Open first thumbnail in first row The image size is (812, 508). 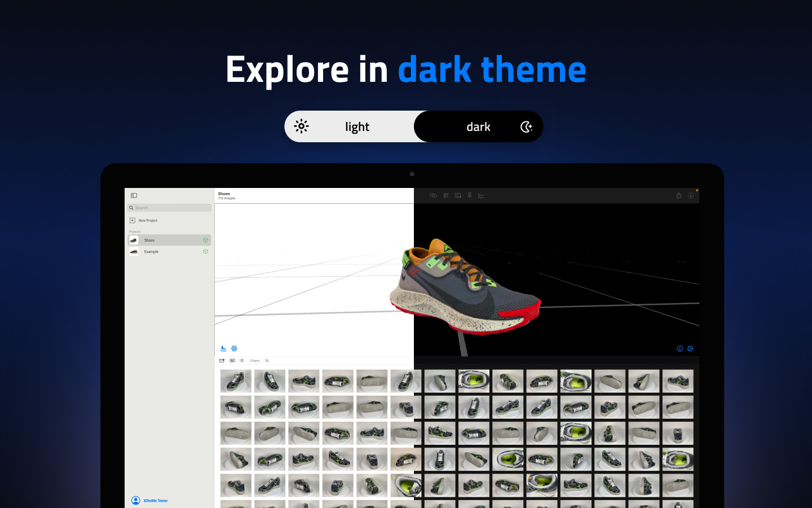click(236, 381)
